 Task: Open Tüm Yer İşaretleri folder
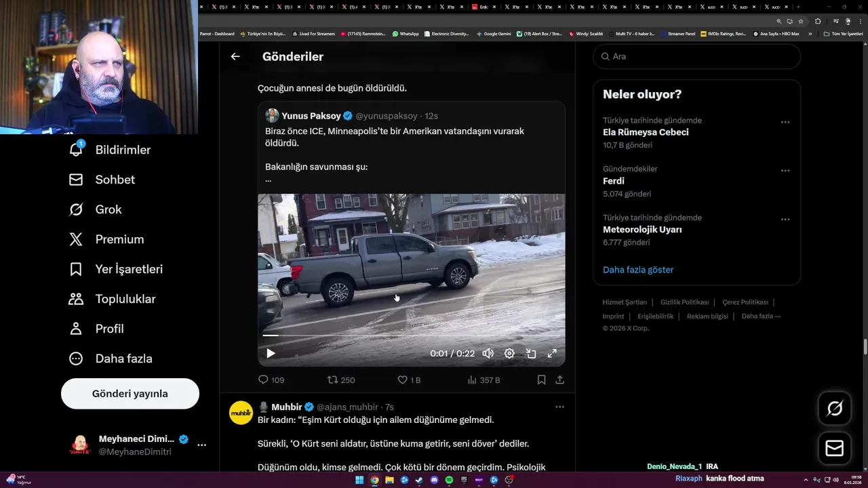coord(843,33)
